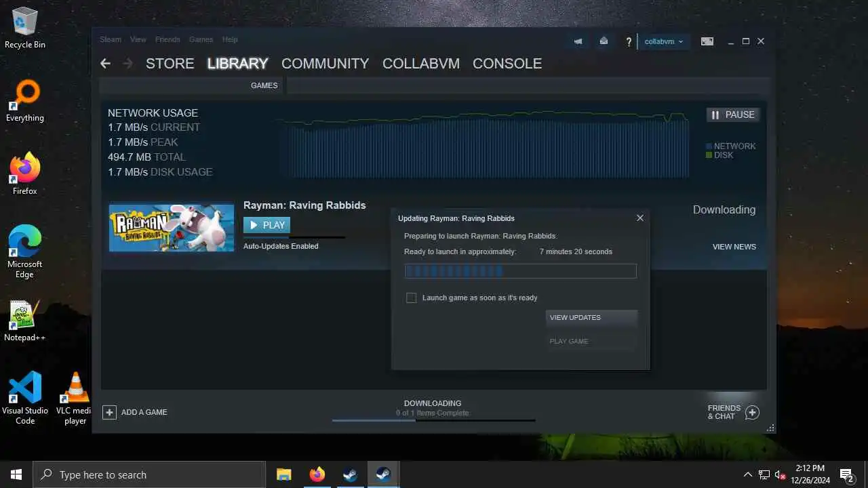This screenshot has width=868, height=488.
Task: Open the Steam announcements megaphone icon
Action: [x=578, y=41]
